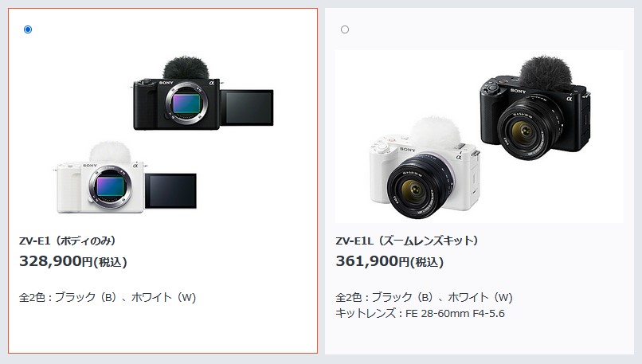Click the windscreen on the black ZV-E1L camera

546,72
